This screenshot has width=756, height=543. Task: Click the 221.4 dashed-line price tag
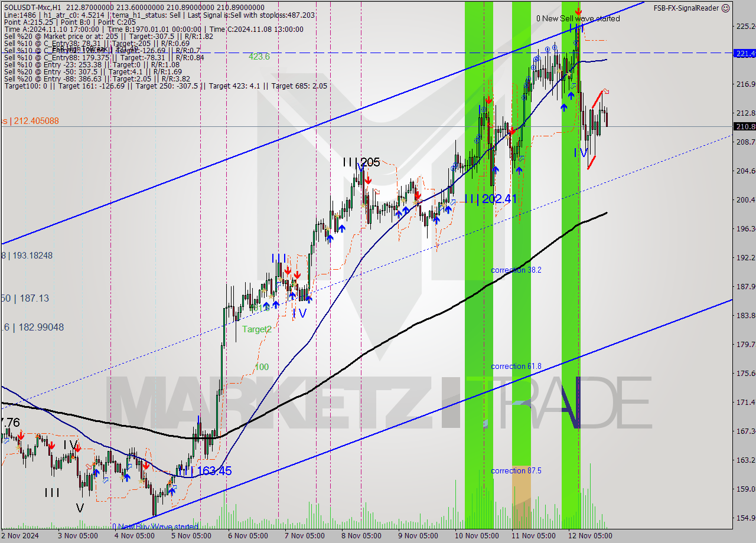pos(744,53)
